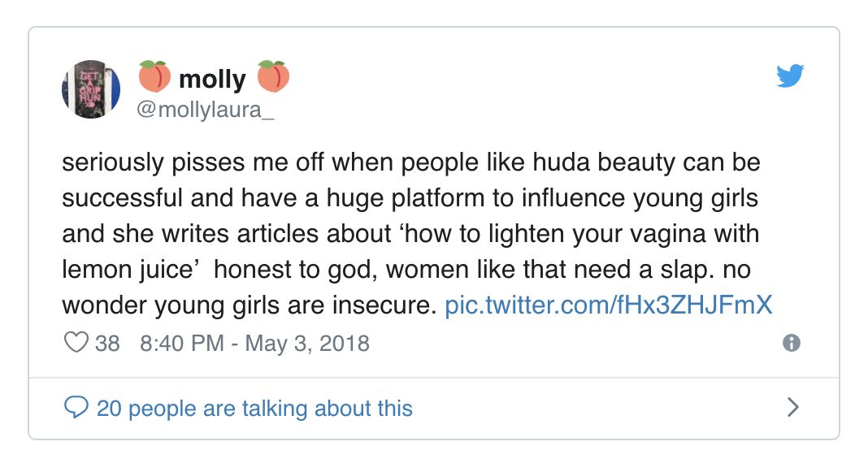Viewport: 868px width, 463px height.
Task: Open the display name molly
Action: coord(211,79)
